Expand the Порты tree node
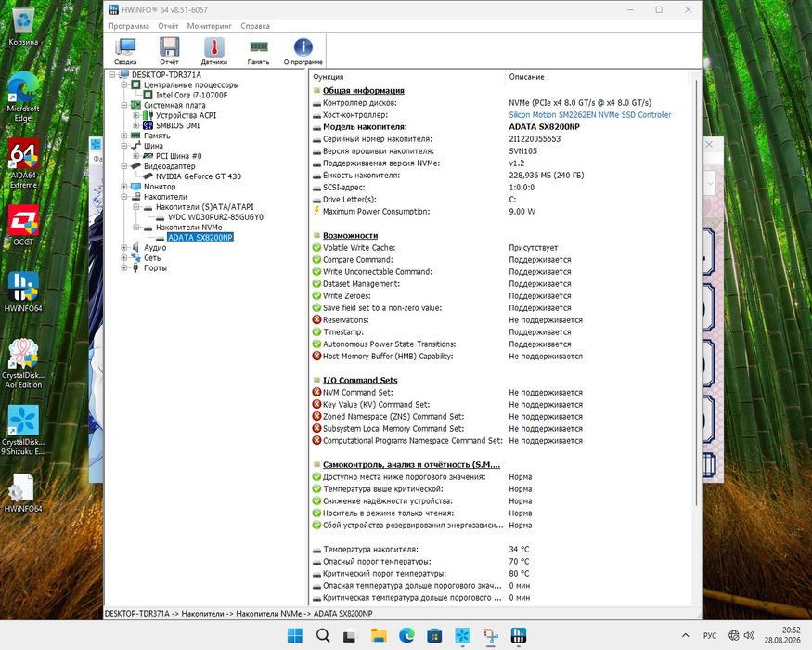The height and width of the screenshot is (650, 812). [x=124, y=267]
